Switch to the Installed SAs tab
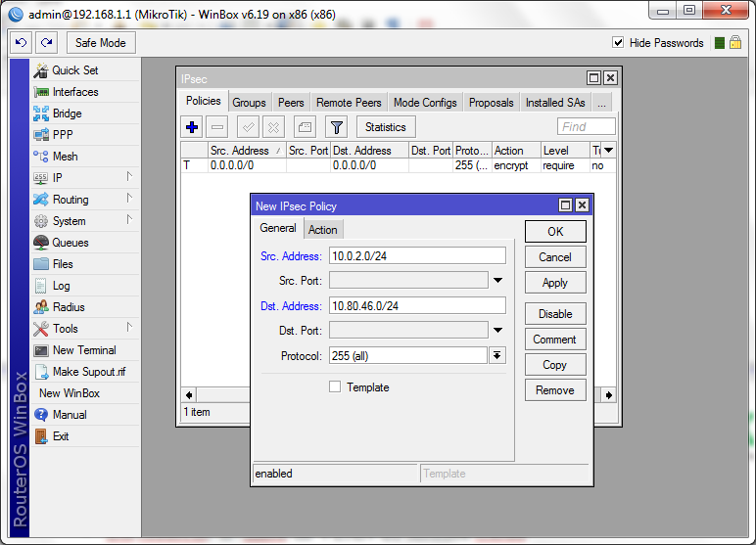The width and height of the screenshot is (756, 545). (555, 103)
